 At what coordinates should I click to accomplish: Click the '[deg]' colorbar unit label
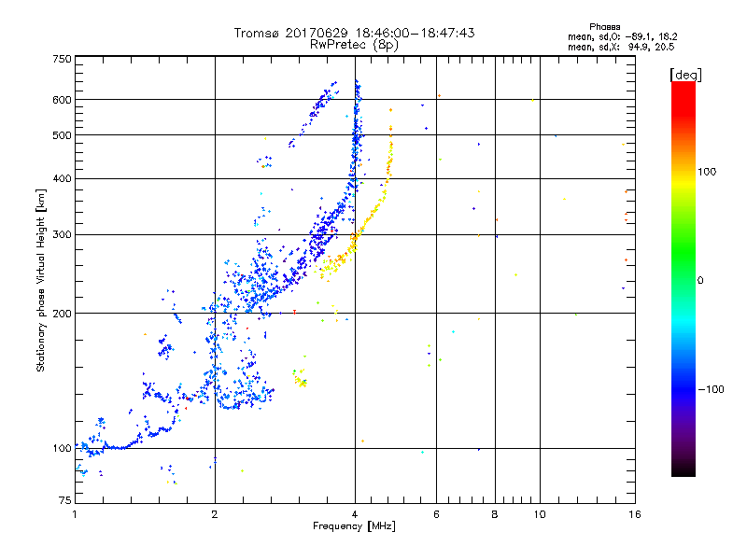coord(685,75)
